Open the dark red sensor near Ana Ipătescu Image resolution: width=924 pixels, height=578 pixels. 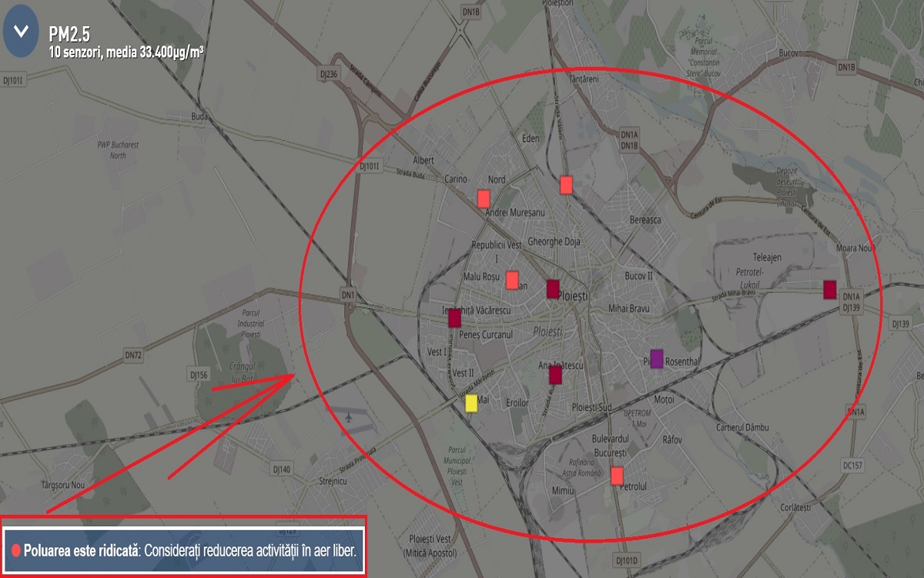pyautogui.click(x=555, y=375)
